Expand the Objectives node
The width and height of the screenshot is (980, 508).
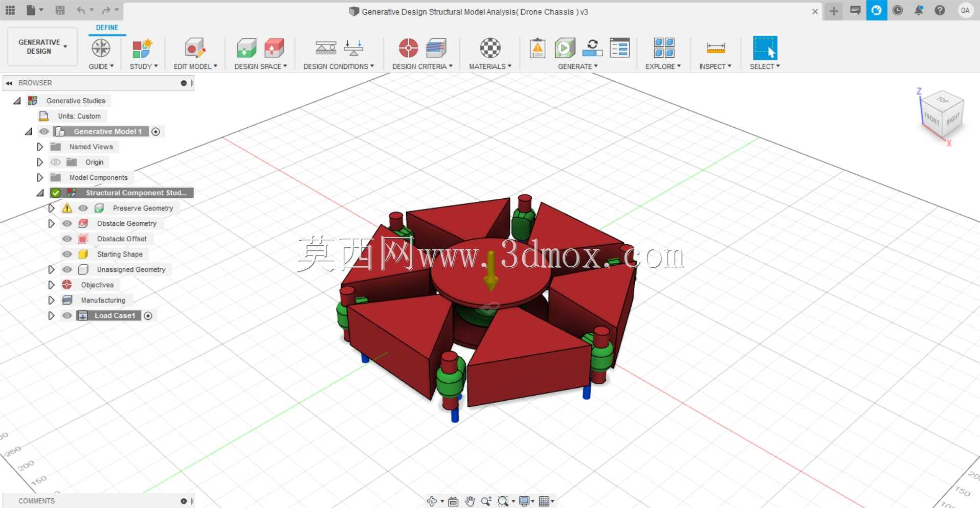[x=51, y=285]
